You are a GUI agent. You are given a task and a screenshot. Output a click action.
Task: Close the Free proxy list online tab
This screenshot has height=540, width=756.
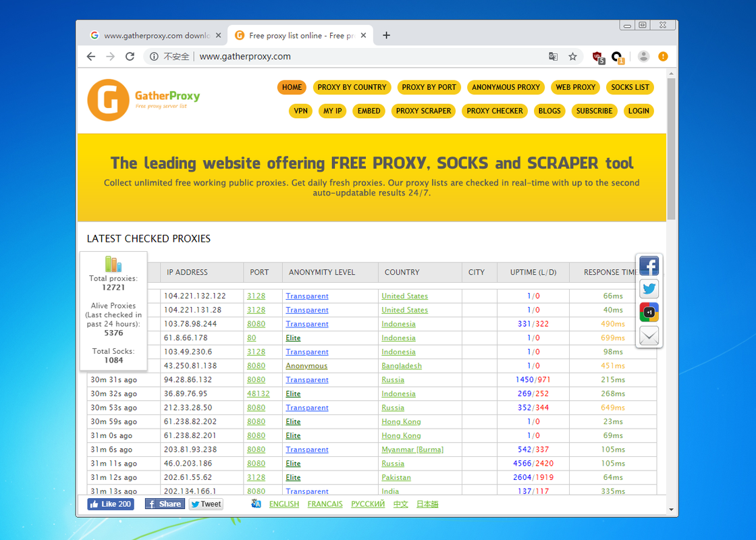pos(364,35)
